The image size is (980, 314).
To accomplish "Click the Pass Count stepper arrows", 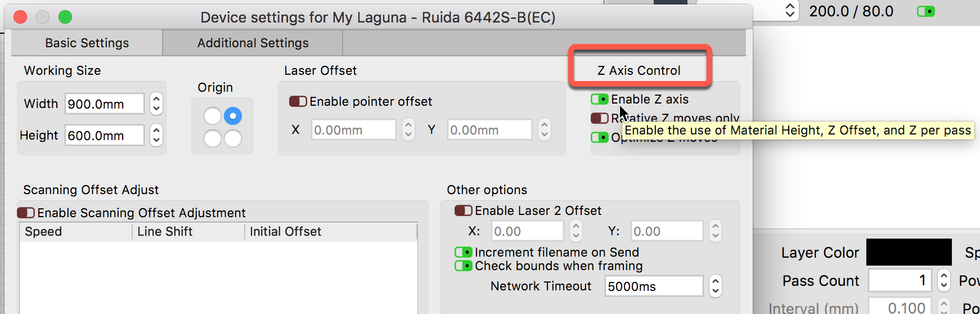I will click(x=944, y=280).
